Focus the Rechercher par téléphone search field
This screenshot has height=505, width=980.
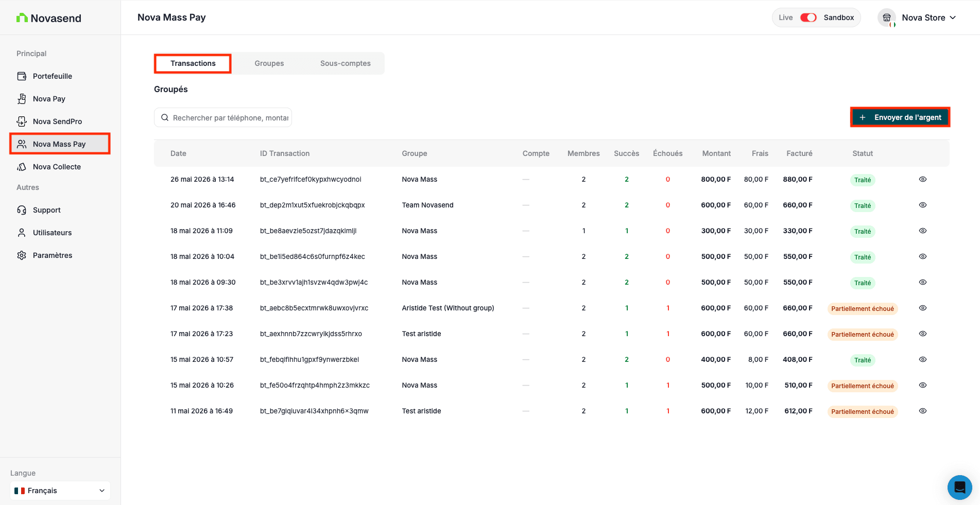(x=223, y=118)
